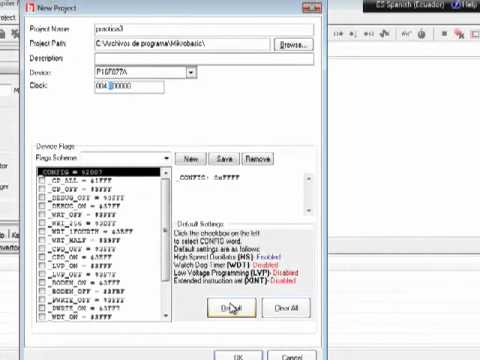Click the third debug step icon in main toolbar
This screenshot has height=360, width=480.
[369, 34]
